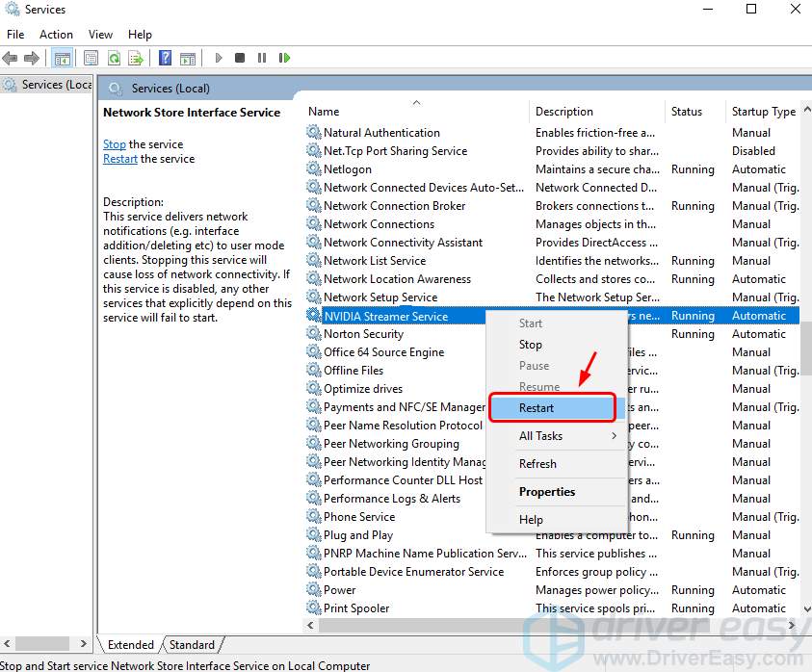The width and height of the screenshot is (812, 672).
Task: Click the Restart Service toolbar icon
Action: pos(285,58)
